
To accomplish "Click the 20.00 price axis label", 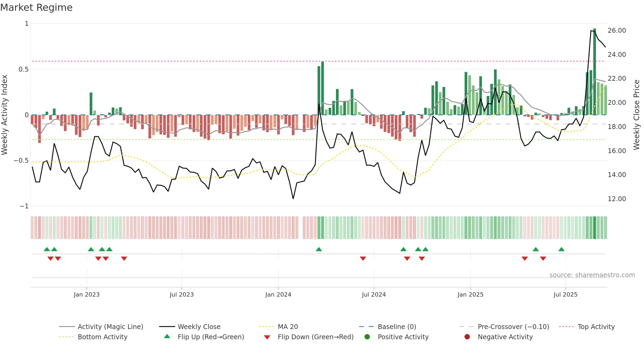I will pos(617,103).
